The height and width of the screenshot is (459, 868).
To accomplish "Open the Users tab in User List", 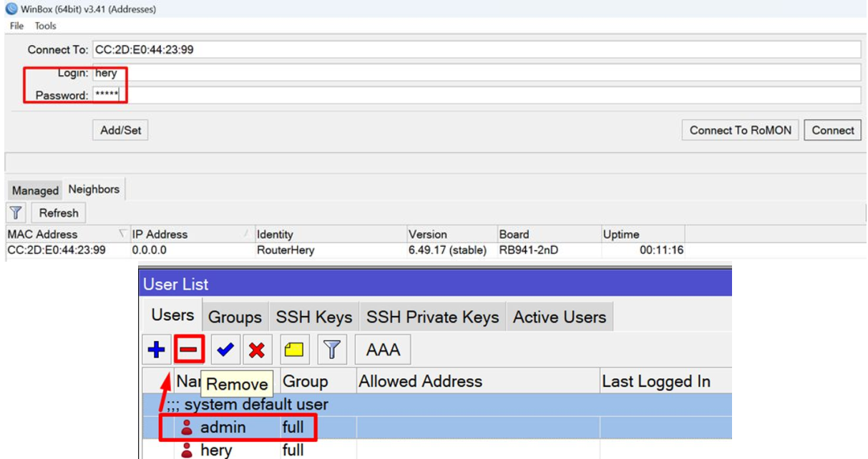I will (172, 315).
